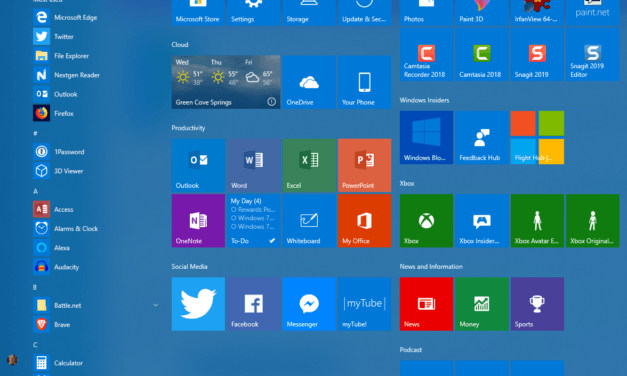Viewport: 627px width, 376px height.
Task: Open My Office tile
Action: [x=365, y=221]
